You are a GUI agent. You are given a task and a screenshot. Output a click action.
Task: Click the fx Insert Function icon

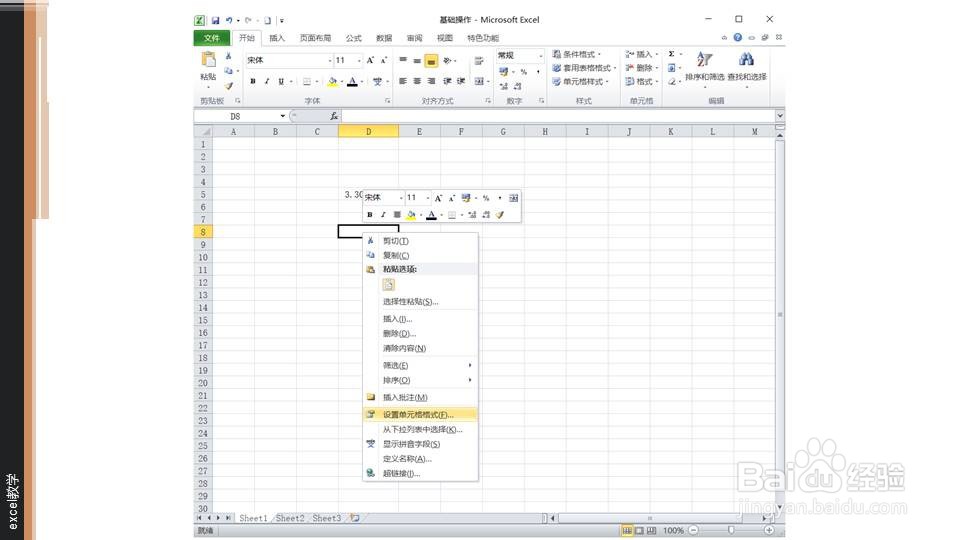(334, 116)
